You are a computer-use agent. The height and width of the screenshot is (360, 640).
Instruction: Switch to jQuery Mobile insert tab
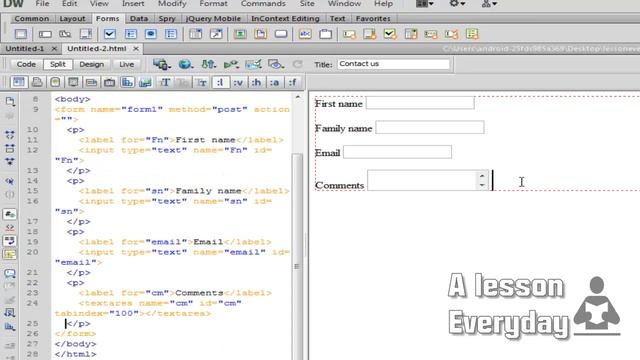tap(213, 19)
